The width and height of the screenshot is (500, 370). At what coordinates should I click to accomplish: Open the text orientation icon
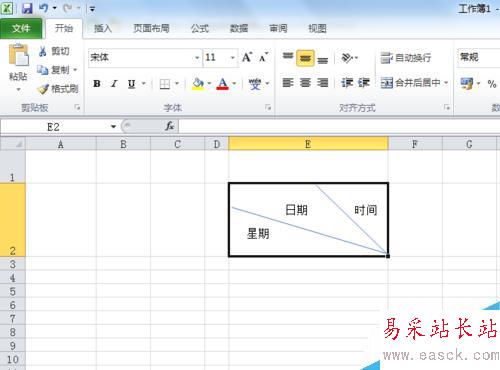click(347, 58)
